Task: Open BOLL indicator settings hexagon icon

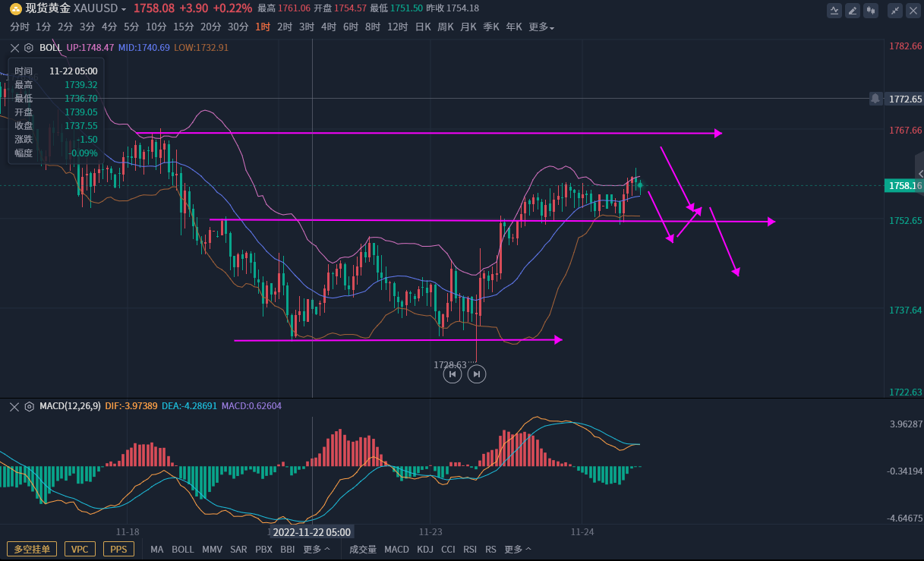Action: click(29, 47)
